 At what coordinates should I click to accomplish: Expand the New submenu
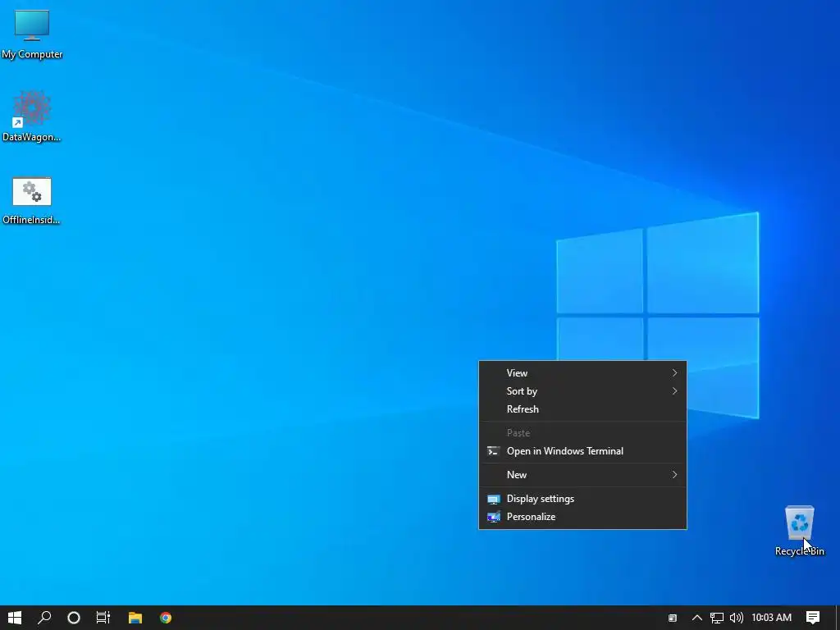[582, 475]
